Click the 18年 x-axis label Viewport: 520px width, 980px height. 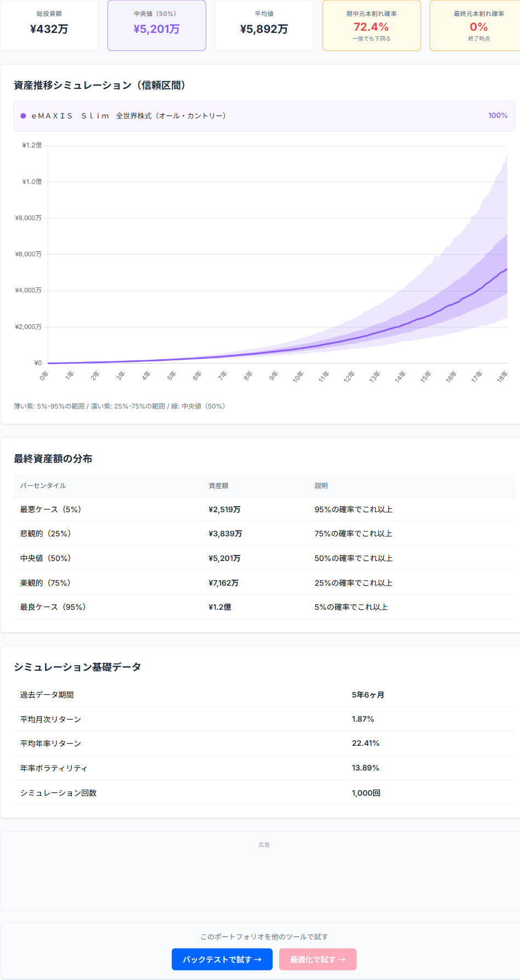pos(502,376)
